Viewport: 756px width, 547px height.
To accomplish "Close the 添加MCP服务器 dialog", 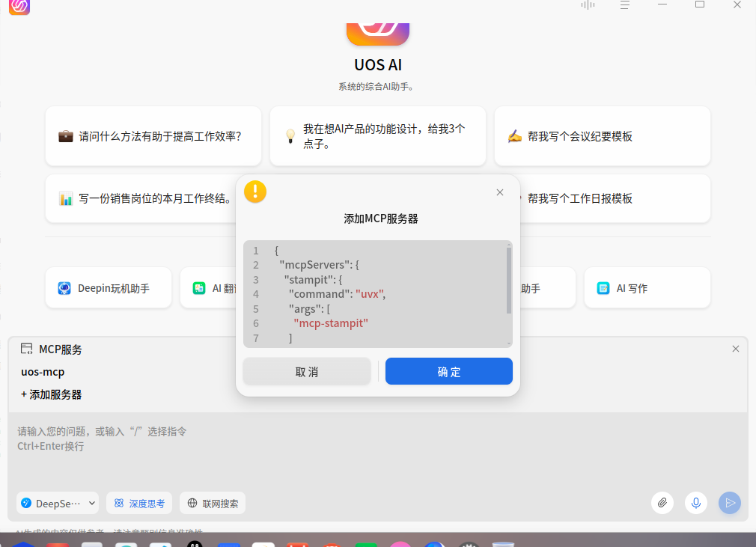I will 500,192.
